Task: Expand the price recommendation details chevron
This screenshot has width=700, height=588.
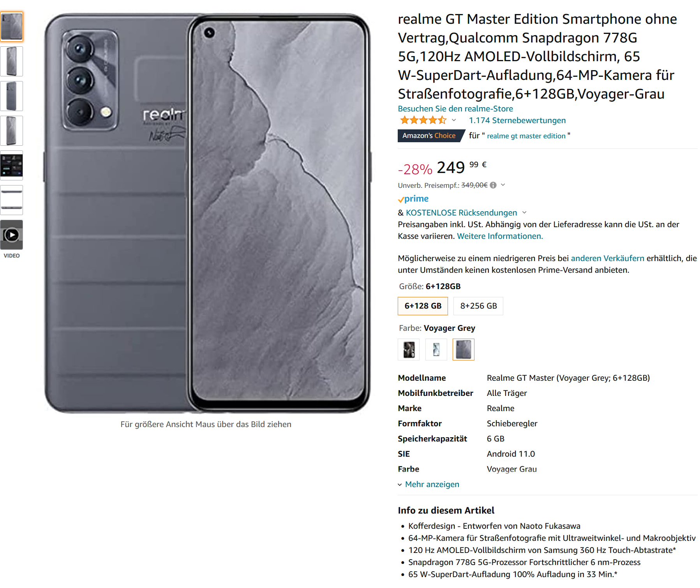Action: pyautogui.click(x=503, y=185)
